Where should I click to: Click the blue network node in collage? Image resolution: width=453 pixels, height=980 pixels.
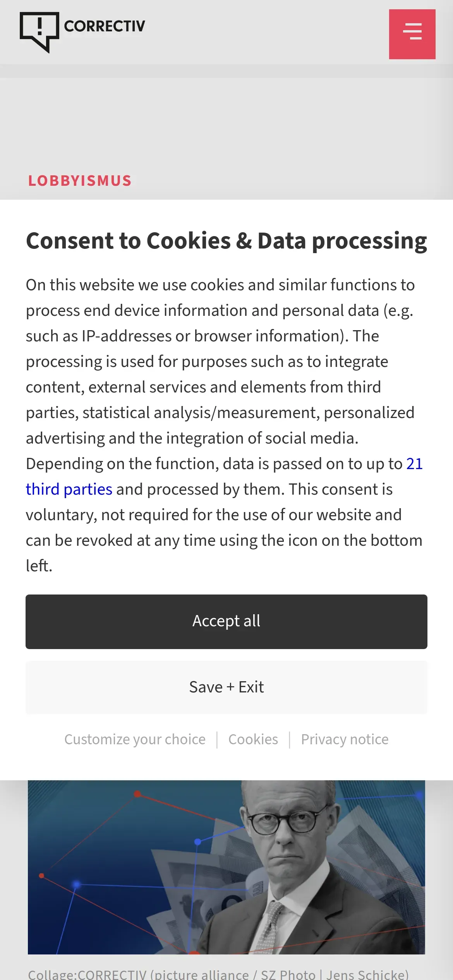(x=198, y=841)
